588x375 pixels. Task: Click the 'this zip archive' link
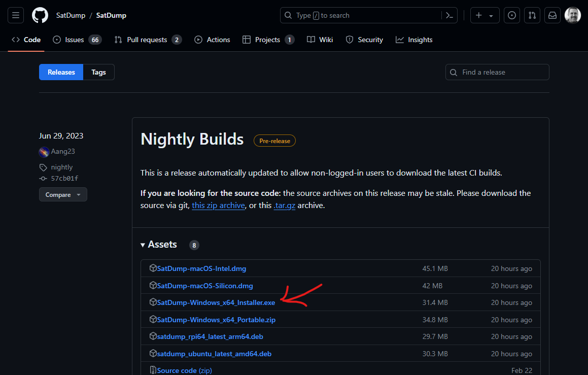(218, 206)
